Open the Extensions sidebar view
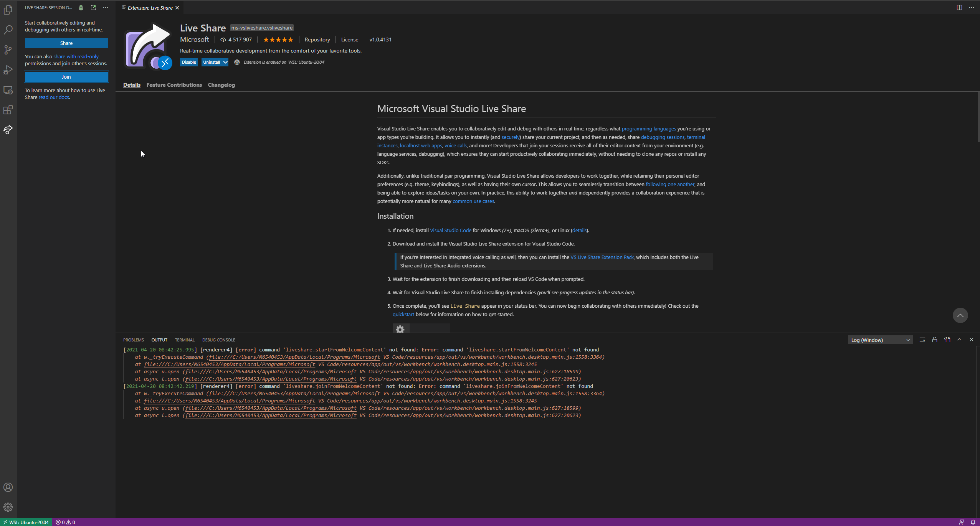Screen dimensions: 980x526 pos(8,110)
